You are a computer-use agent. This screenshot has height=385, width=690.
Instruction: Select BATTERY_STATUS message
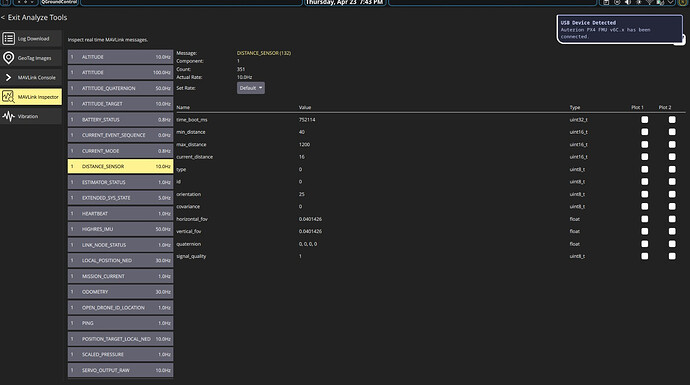120,120
